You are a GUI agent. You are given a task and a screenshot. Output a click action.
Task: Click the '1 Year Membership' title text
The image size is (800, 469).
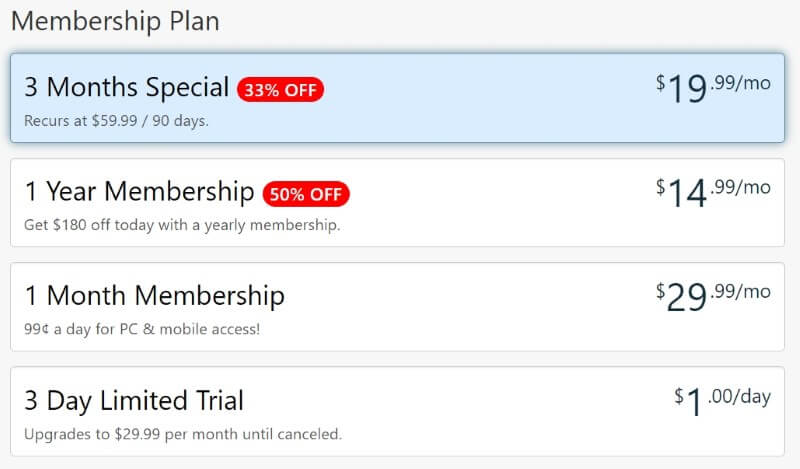tap(139, 192)
